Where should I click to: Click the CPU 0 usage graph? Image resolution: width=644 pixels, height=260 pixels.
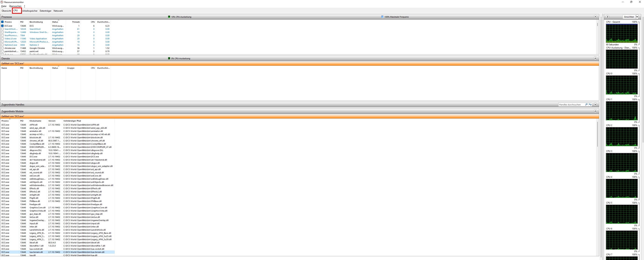pyautogui.click(x=622, y=85)
